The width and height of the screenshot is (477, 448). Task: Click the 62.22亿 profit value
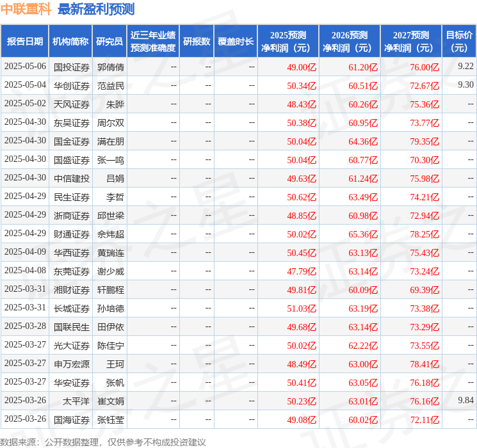363,346
